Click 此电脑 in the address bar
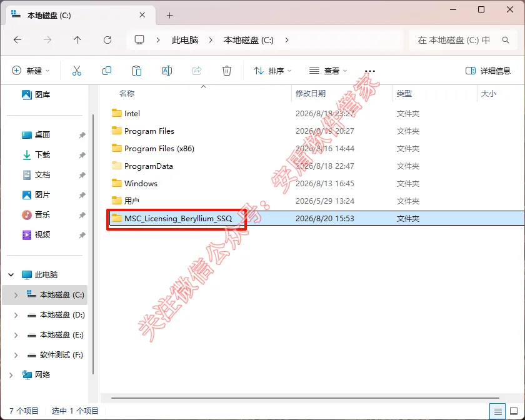This screenshot has height=420, width=525. coord(185,40)
